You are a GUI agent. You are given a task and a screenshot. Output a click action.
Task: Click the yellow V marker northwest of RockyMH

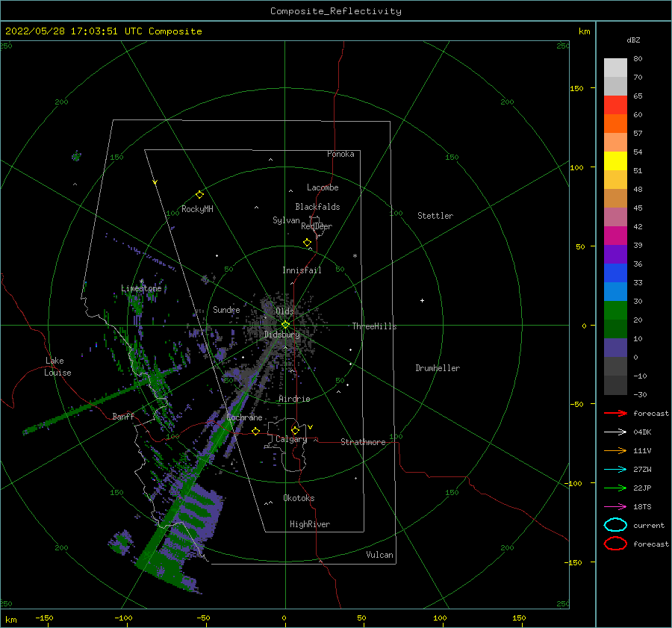click(x=155, y=183)
